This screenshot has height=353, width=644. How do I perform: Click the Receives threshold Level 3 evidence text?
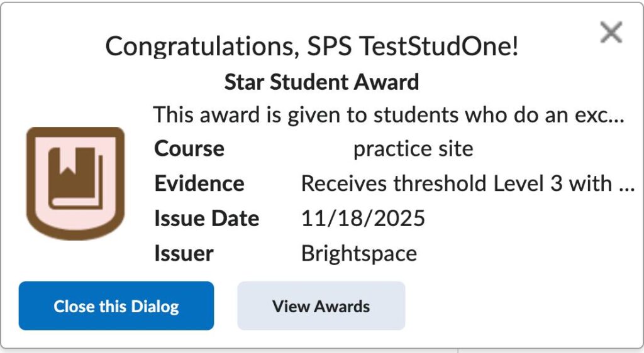(457, 183)
